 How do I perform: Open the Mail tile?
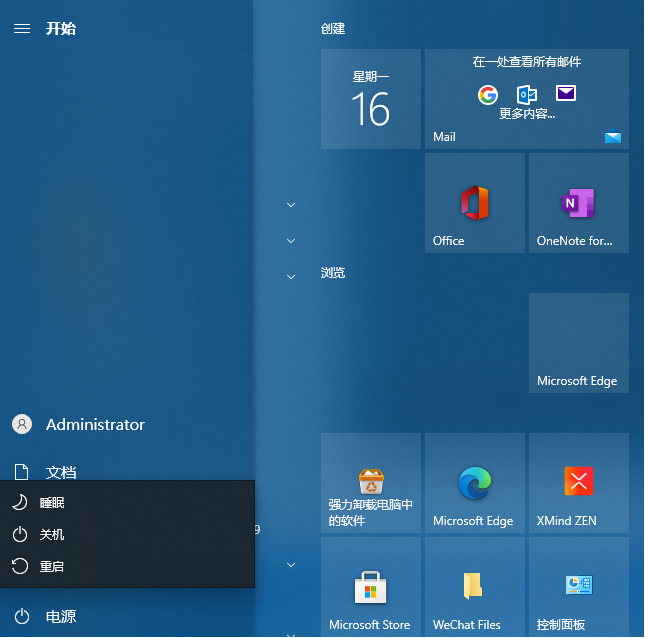(527, 99)
